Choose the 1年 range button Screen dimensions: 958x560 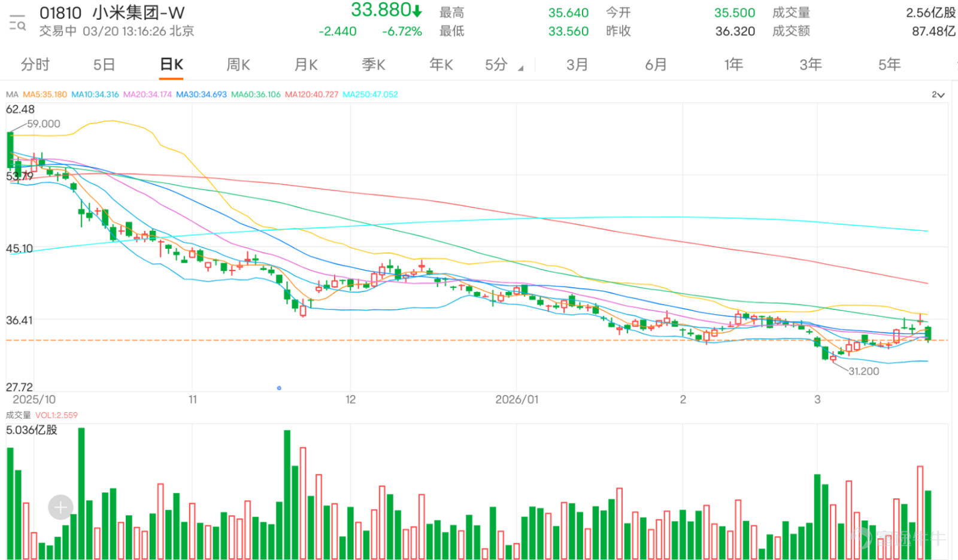click(733, 65)
